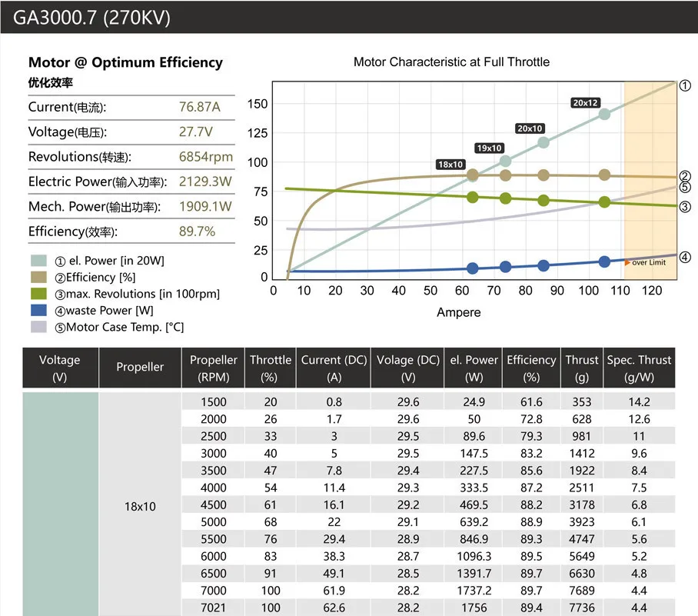
Task: Select the 20x12 propeller tag on chart
Action: pos(585,102)
